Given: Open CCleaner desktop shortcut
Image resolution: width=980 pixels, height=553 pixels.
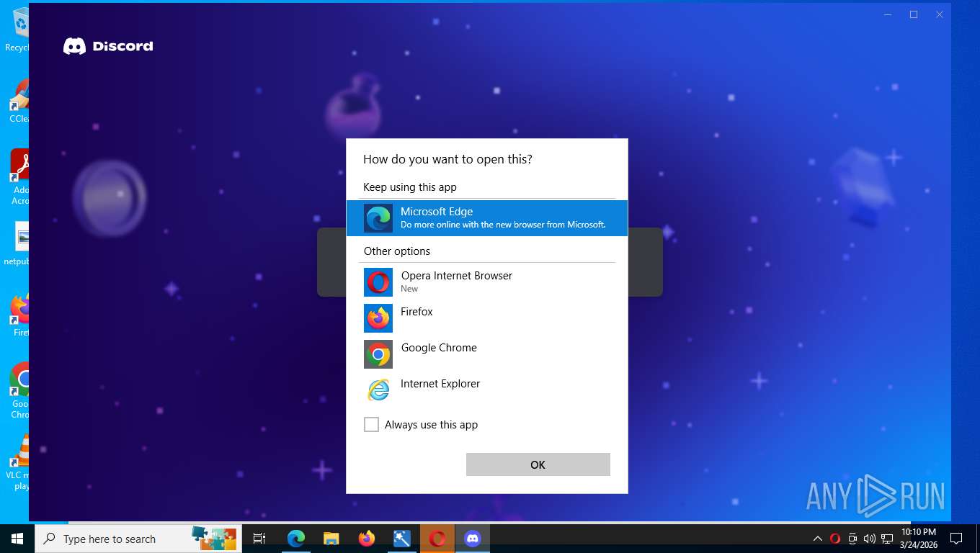Looking at the screenshot, I should [x=19, y=101].
